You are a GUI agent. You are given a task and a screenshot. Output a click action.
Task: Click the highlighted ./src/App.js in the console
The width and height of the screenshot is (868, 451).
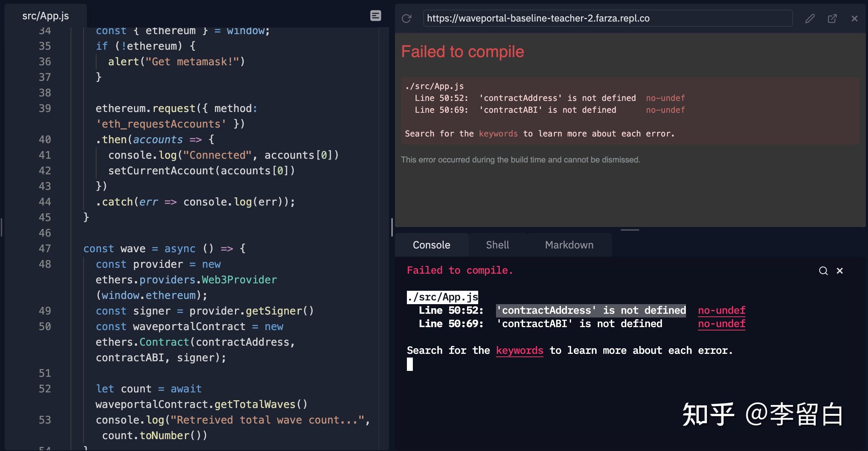[443, 297]
